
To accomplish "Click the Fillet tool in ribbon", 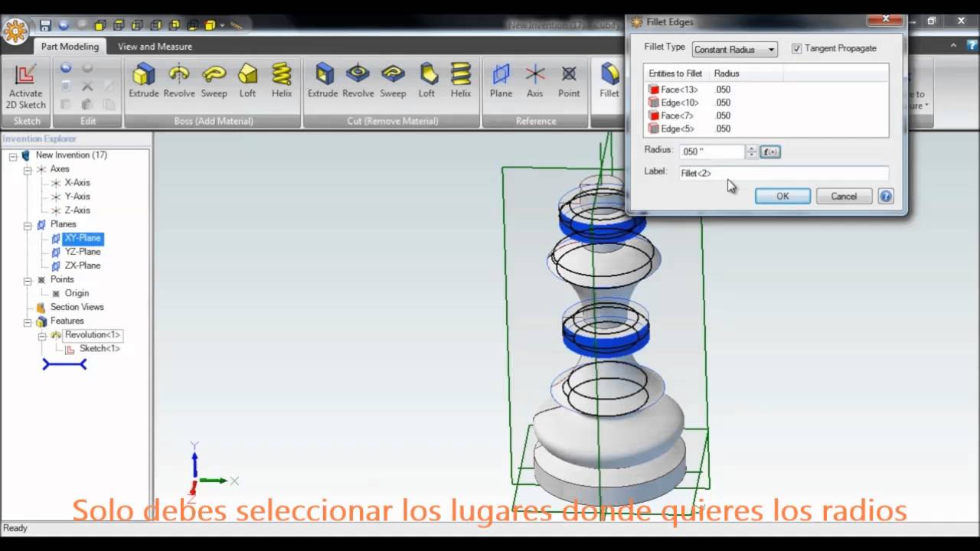I will click(609, 81).
